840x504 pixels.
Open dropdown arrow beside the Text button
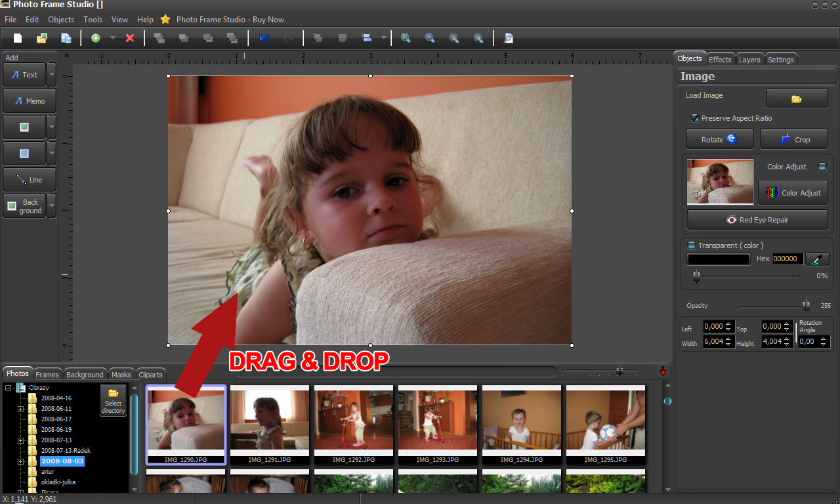(x=52, y=75)
